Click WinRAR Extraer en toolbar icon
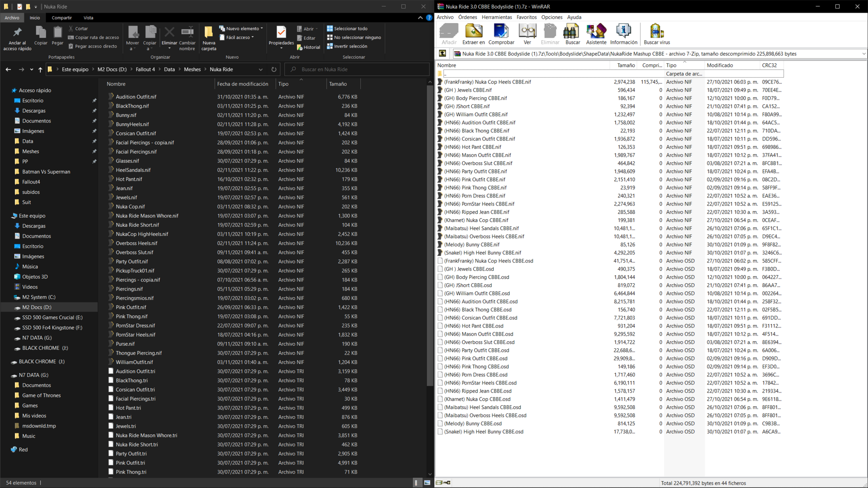Viewport: 868px width, 488px height. (x=473, y=31)
